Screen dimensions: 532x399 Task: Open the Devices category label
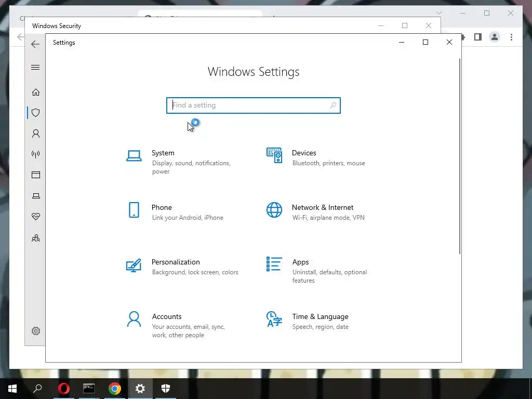pos(304,153)
